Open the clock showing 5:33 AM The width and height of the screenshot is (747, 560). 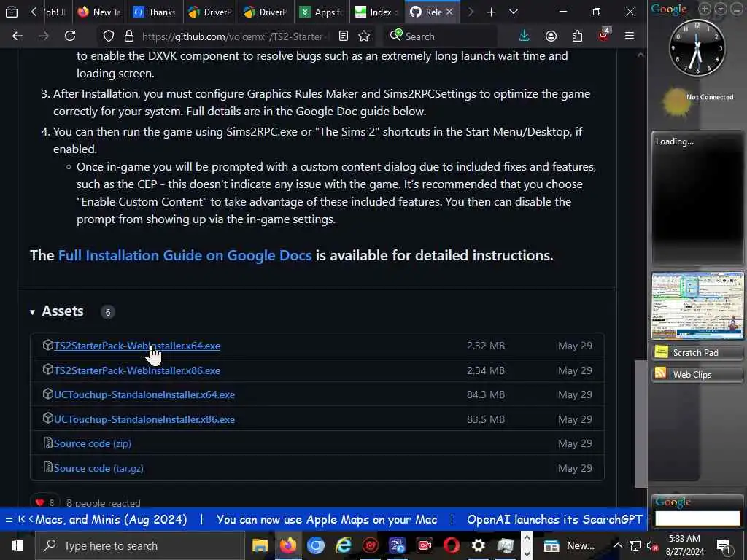(684, 545)
